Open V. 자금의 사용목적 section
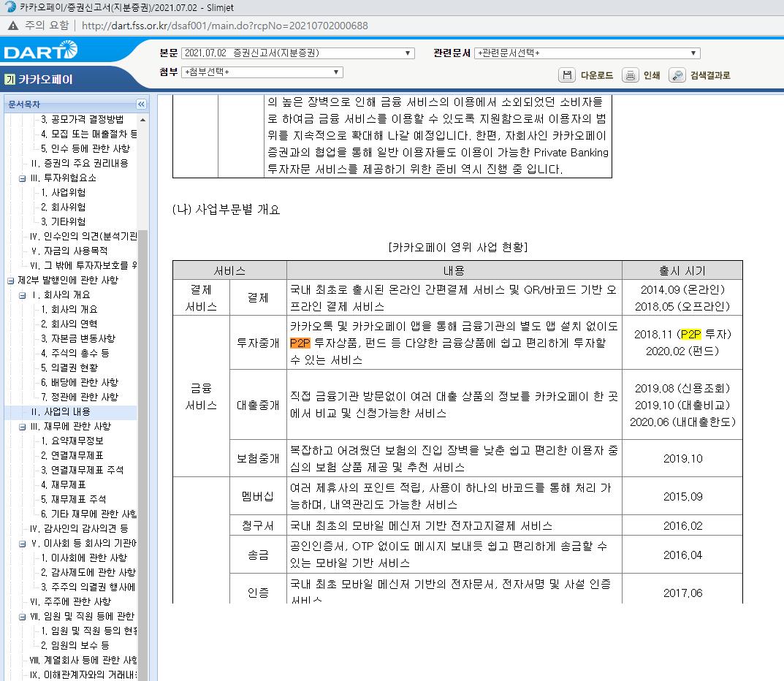The height and width of the screenshot is (681, 784). coord(69,251)
